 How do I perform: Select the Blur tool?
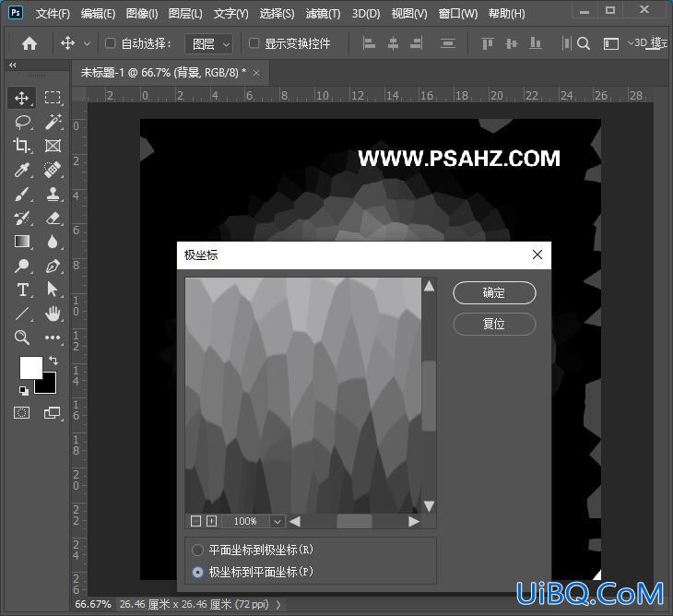[53, 242]
